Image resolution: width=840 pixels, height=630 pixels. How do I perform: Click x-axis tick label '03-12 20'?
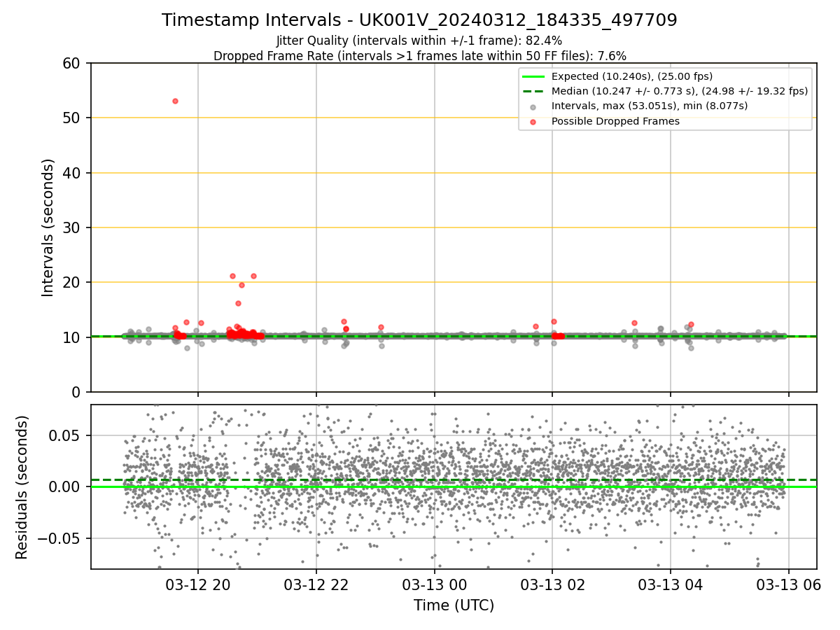point(198,584)
